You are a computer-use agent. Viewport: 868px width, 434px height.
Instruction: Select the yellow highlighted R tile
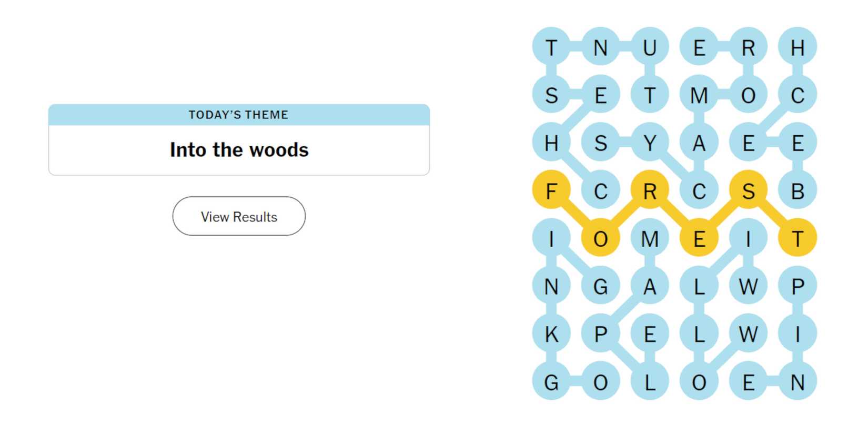[649, 191]
